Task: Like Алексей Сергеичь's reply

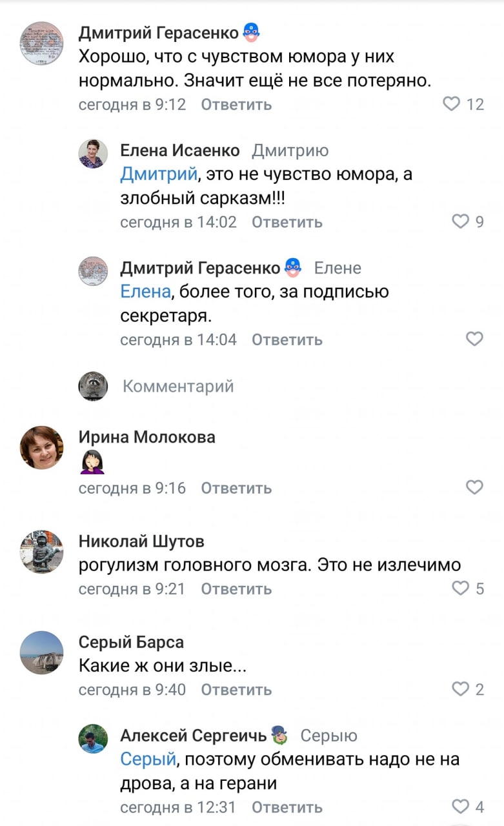Action: point(459,806)
